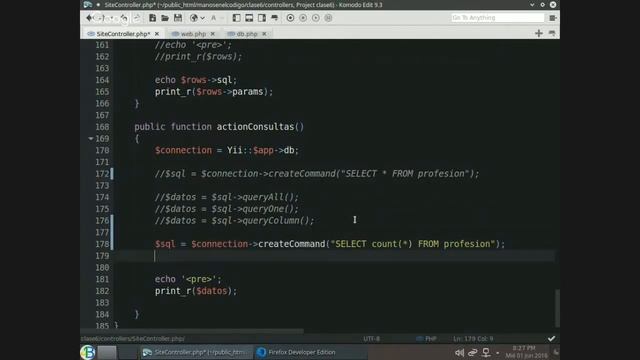
Task: Save the file with the floppy disk icon
Action: tap(178, 18)
